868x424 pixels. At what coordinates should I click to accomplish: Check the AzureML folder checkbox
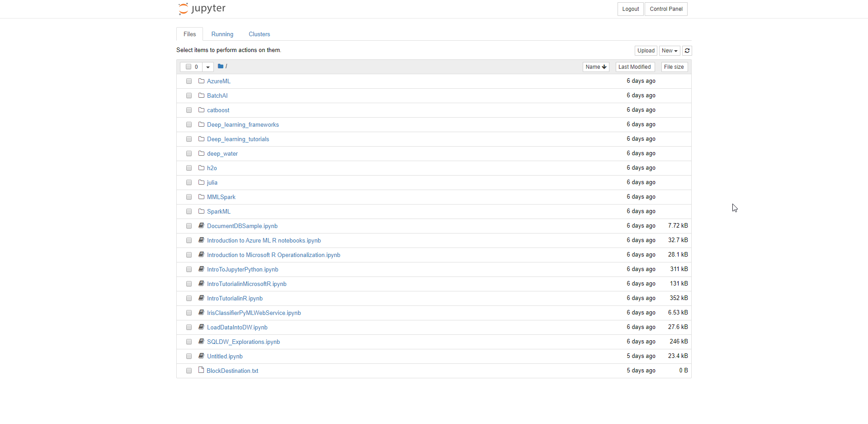189,81
